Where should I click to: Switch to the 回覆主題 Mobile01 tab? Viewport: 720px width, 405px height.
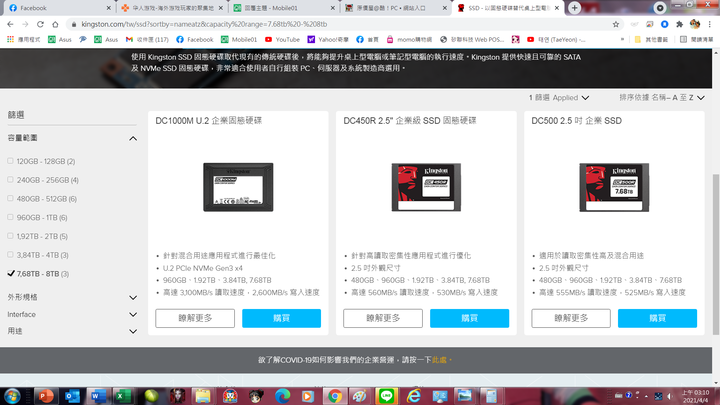tap(282, 8)
